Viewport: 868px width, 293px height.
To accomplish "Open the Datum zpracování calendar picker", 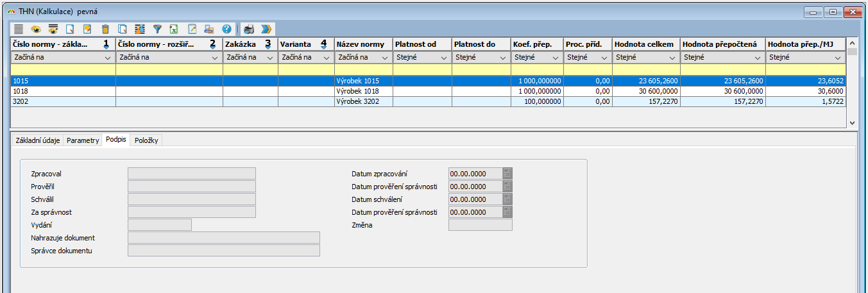I will [x=507, y=174].
